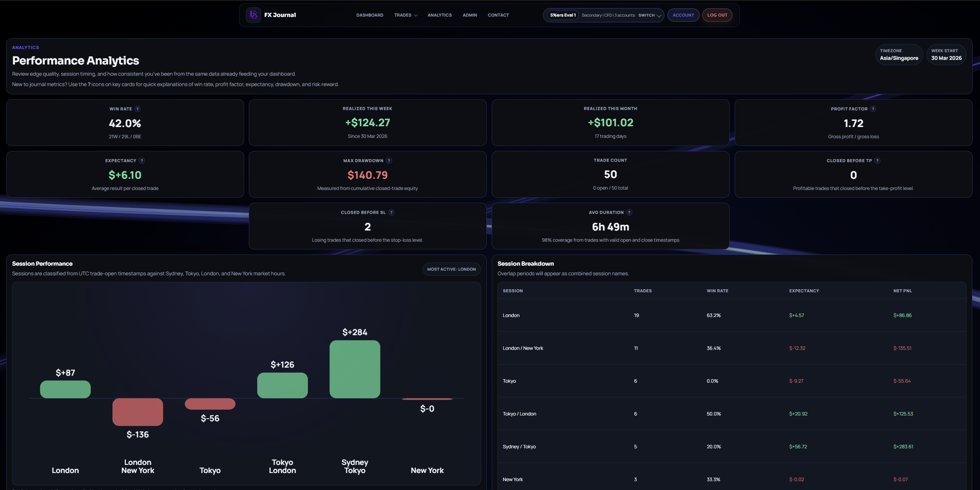Click the LOG OUT button
The width and height of the screenshot is (980, 490).
(x=717, y=15)
